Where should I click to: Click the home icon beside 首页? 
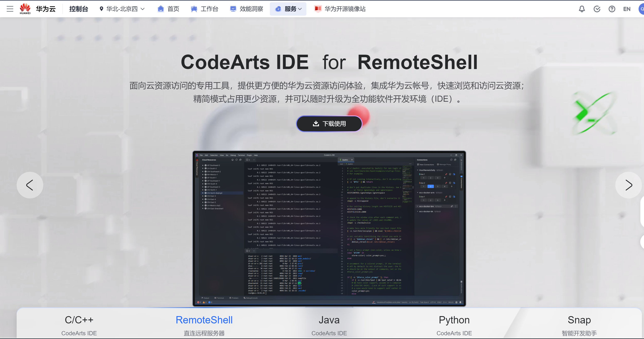click(x=161, y=9)
